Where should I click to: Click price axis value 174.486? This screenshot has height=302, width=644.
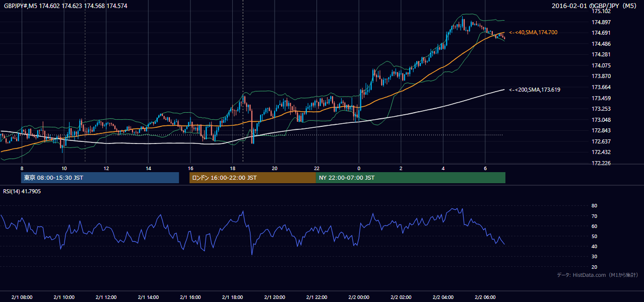601,44
